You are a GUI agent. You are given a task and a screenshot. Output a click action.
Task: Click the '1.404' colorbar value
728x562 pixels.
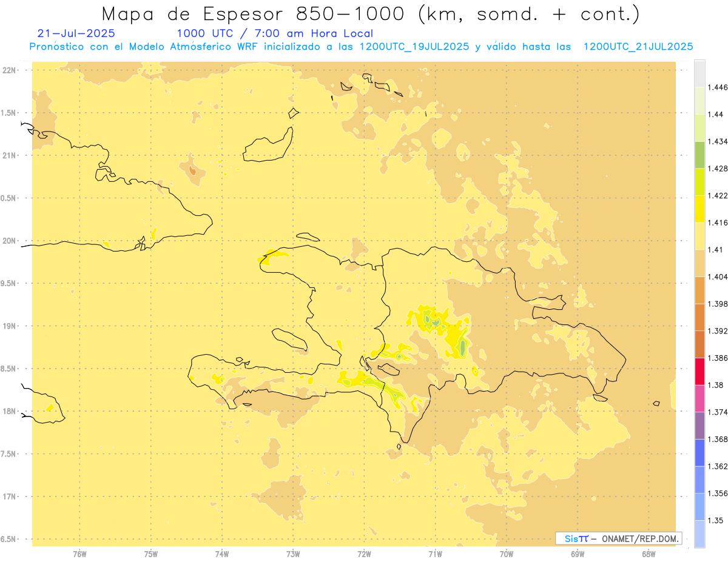718,277
